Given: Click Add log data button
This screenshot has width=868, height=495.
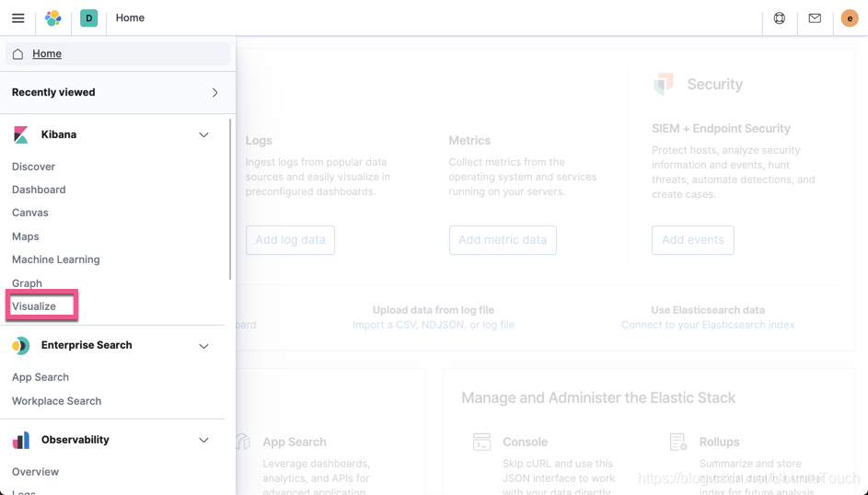Looking at the screenshot, I should coord(290,240).
